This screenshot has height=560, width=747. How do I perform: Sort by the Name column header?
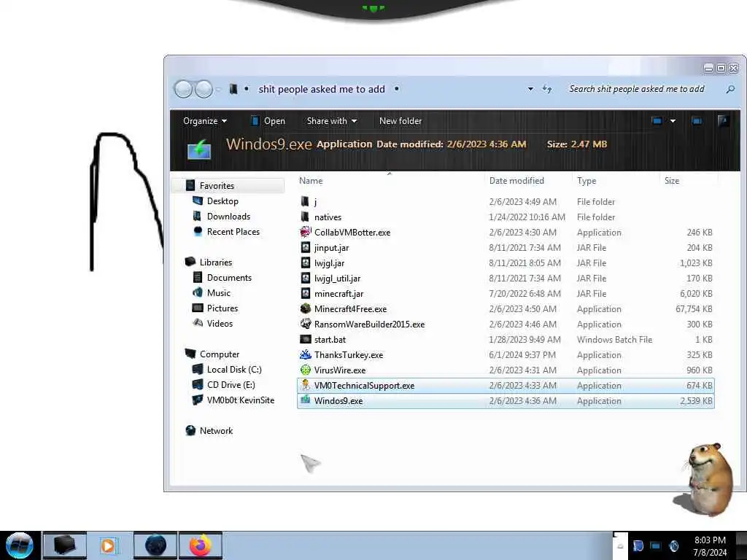311,181
